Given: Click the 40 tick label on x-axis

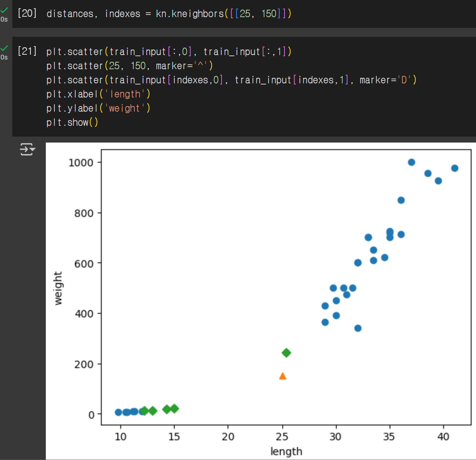Looking at the screenshot, I should tap(443, 436).
